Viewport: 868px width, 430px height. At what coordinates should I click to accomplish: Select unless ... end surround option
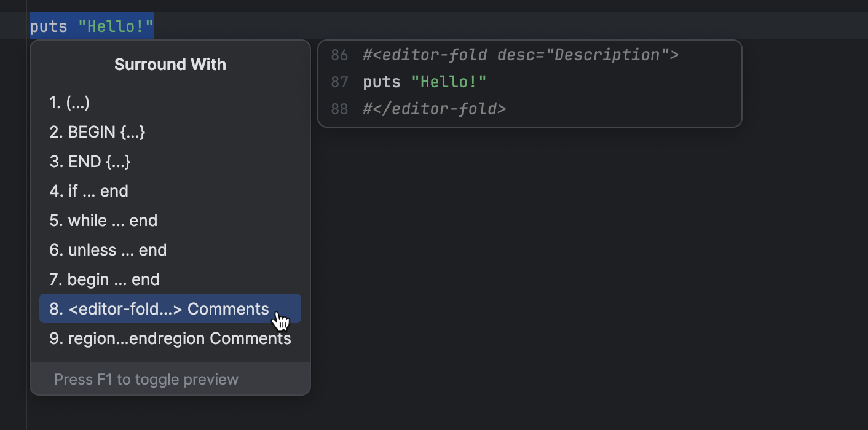pos(108,249)
